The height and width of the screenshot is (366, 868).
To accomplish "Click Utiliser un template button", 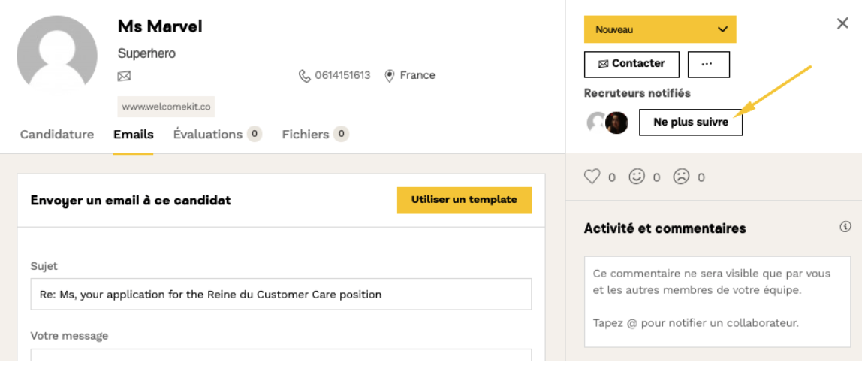I will 464,200.
